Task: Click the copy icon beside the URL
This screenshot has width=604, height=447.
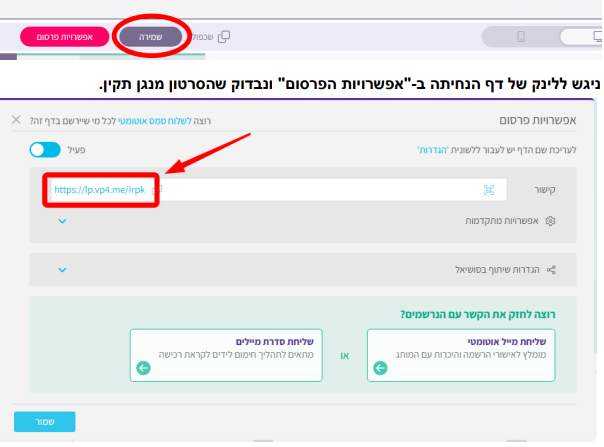Action: (163, 189)
